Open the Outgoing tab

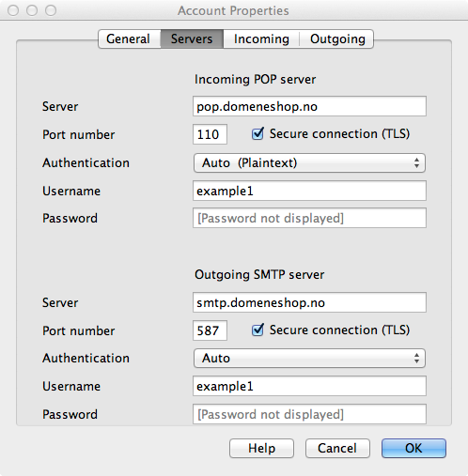click(336, 38)
